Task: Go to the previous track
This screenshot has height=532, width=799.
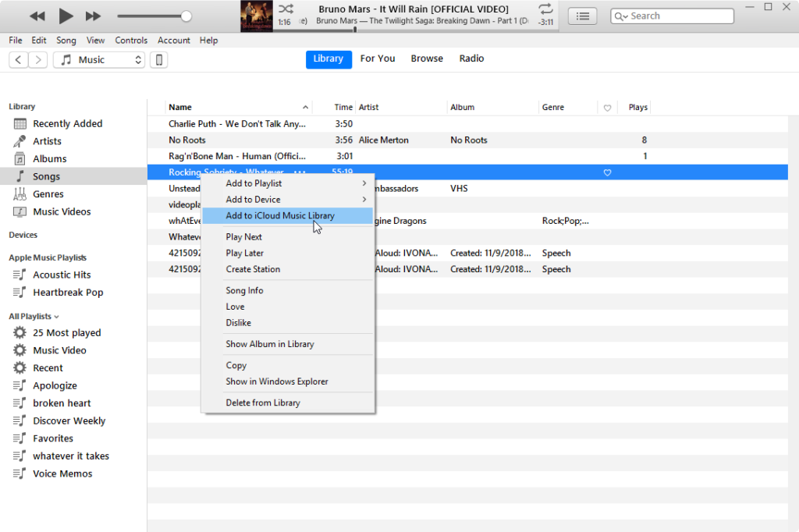Action: (x=37, y=16)
